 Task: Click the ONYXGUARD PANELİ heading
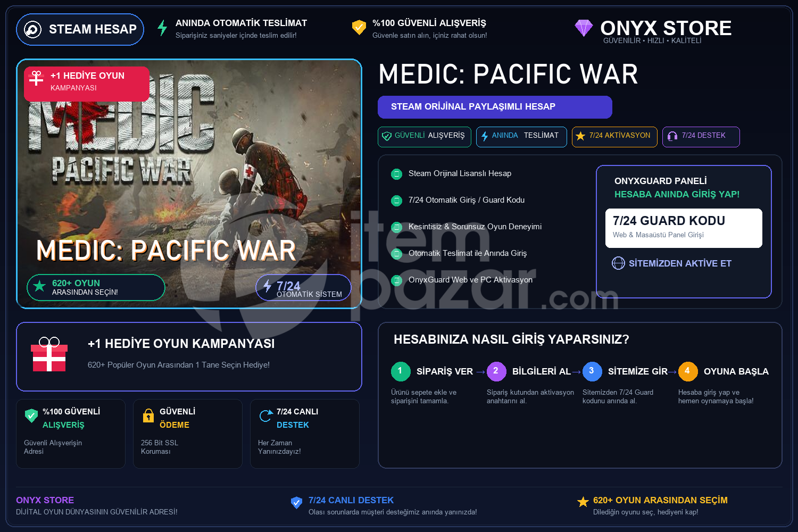click(661, 181)
